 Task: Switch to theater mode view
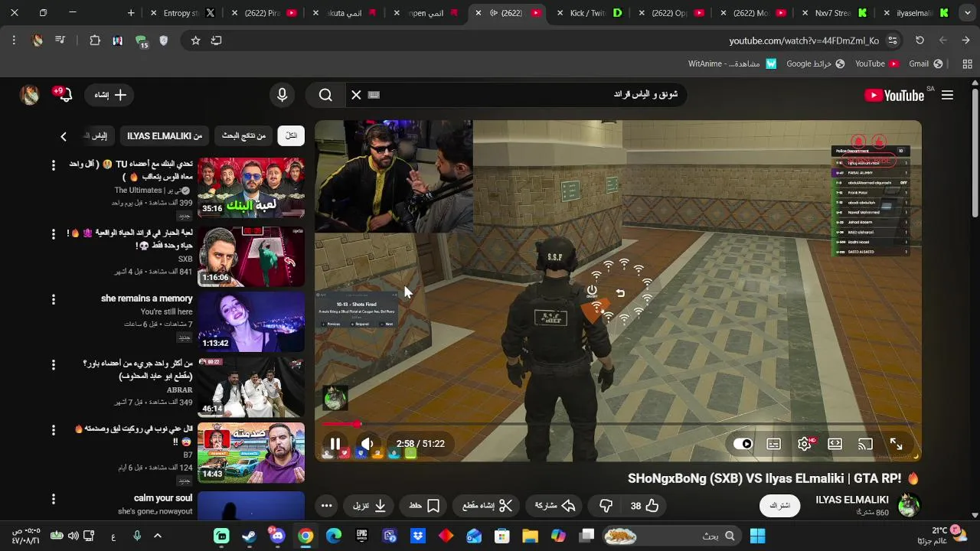(x=835, y=444)
